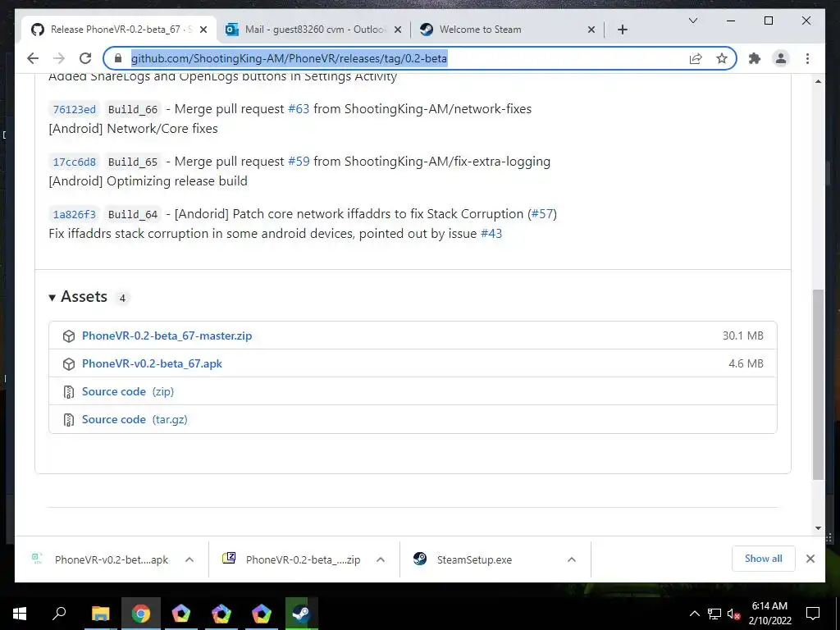Viewport: 840px width, 630px height.
Task: Download Source code (zip)
Action: [x=128, y=391]
